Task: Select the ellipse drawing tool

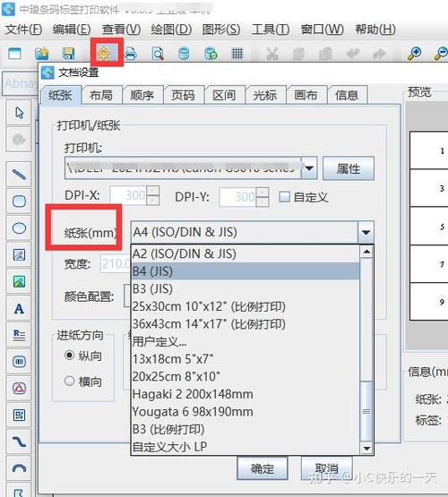Action: coord(19,227)
